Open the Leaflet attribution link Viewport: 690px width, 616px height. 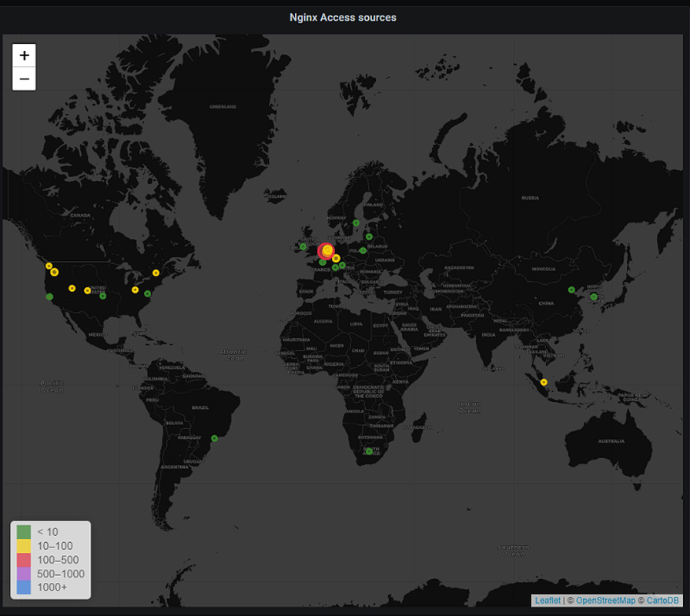pos(548,601)
